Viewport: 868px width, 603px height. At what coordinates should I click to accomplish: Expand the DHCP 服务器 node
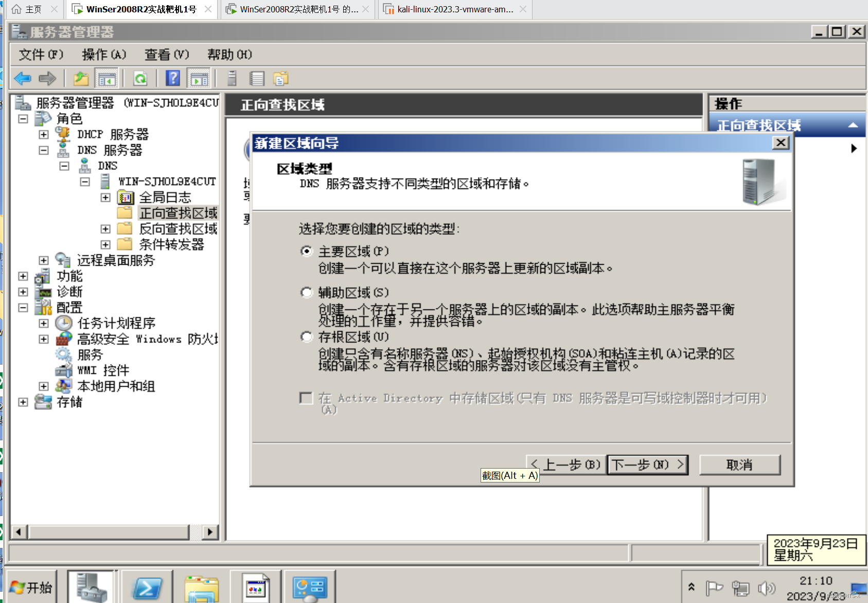44,134
